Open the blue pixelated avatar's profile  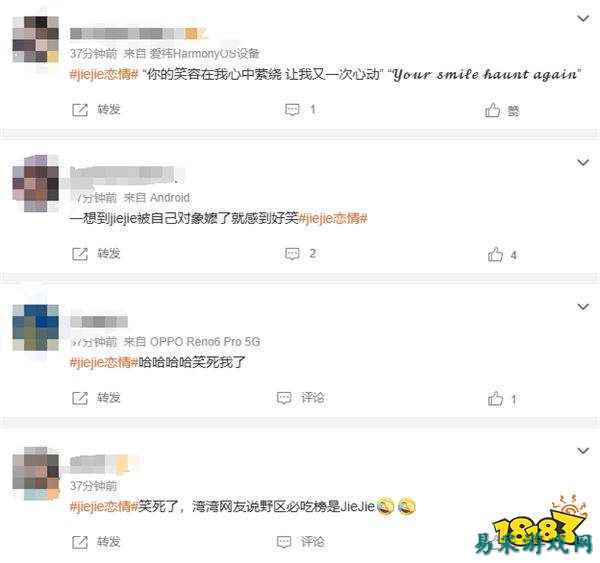coord(36,328)
